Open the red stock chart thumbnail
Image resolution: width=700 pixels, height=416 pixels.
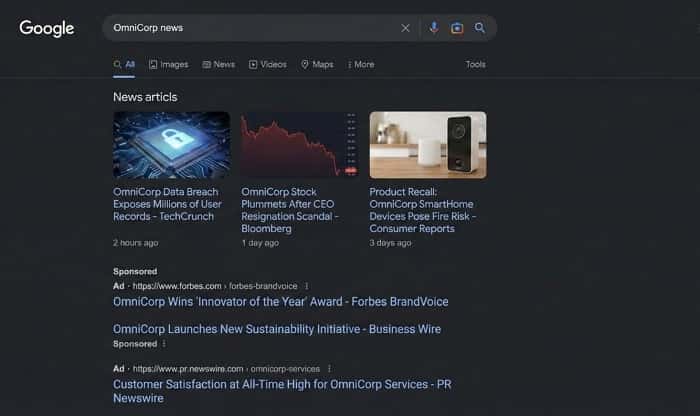(x=300, y=145)
